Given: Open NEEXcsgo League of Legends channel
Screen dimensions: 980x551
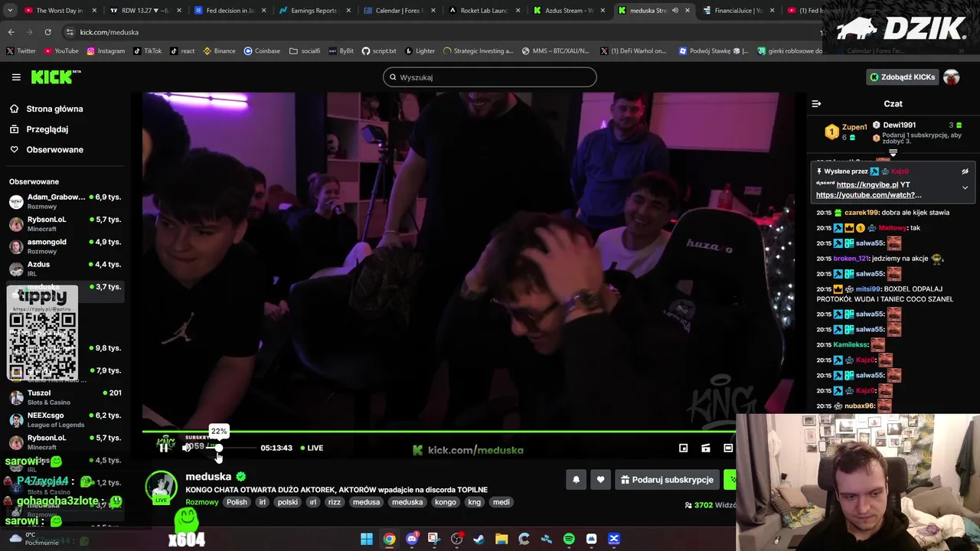Looking at the screenshot, I should pyautogui.click(x=65, y=419).
